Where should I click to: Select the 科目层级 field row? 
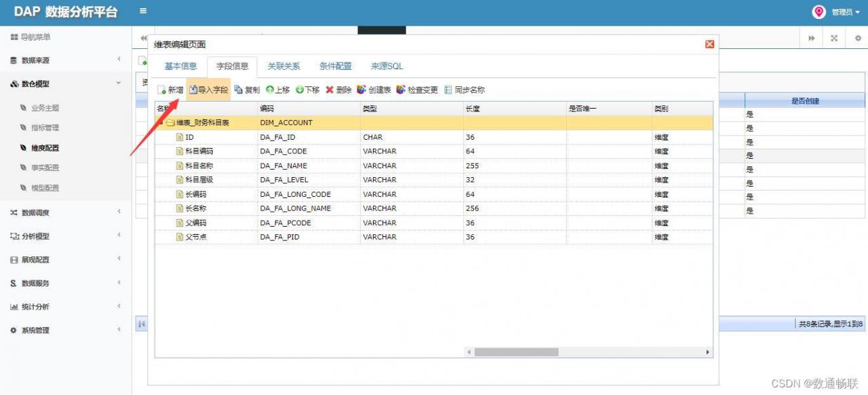pos(434,180)
